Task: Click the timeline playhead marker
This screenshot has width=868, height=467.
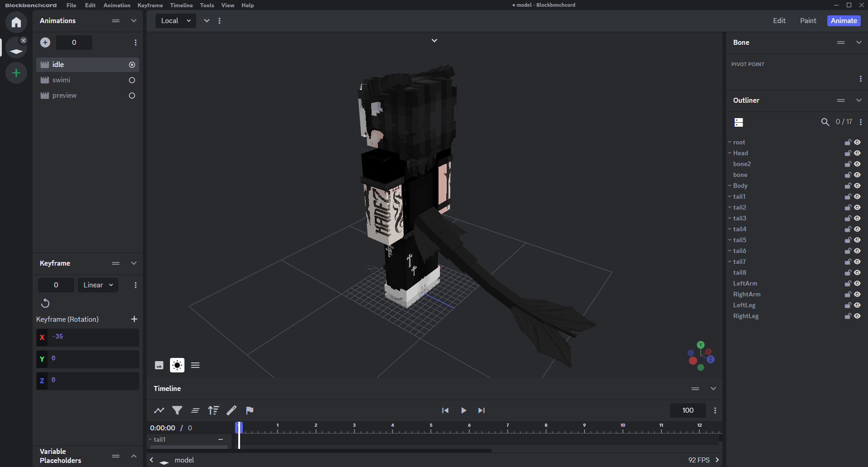Action: click(239, 427)
